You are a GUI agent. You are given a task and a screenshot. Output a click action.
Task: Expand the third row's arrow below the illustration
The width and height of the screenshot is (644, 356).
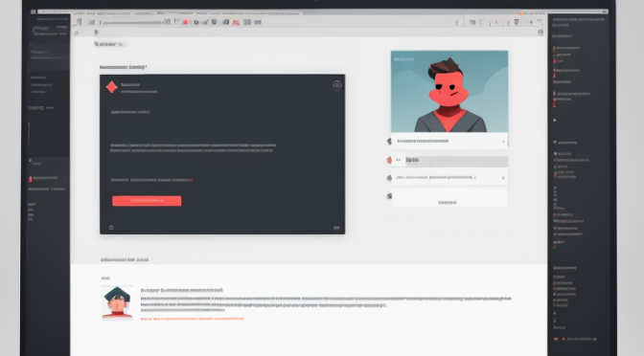coord(503,178)
